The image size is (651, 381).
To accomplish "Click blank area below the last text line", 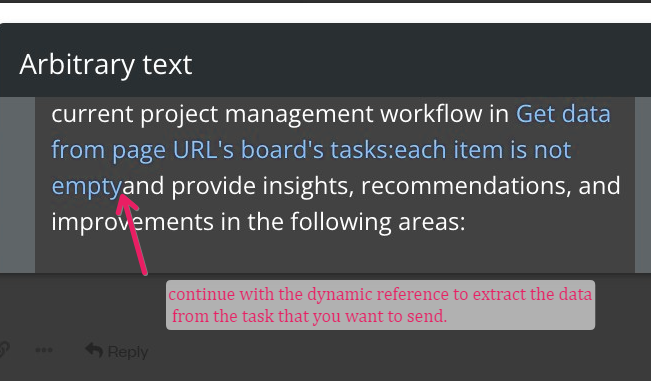I will tap(335, 255).
